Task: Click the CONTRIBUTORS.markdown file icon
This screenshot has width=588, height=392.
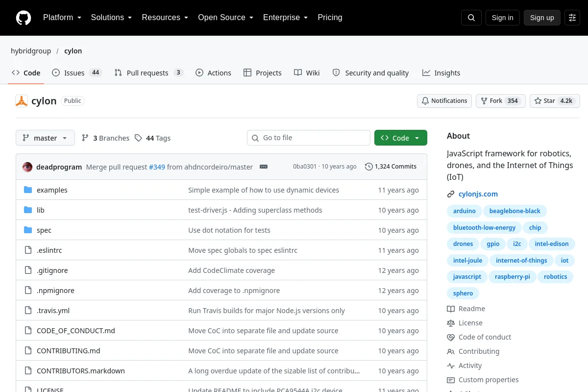Action: [x=28, y=371]
